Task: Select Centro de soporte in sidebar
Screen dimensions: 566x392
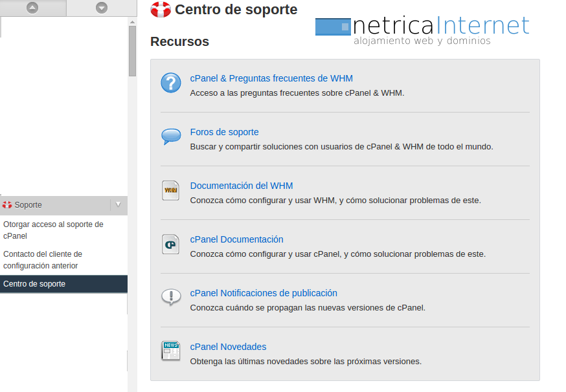Action: pyautogui.click(x=34, y=284)
